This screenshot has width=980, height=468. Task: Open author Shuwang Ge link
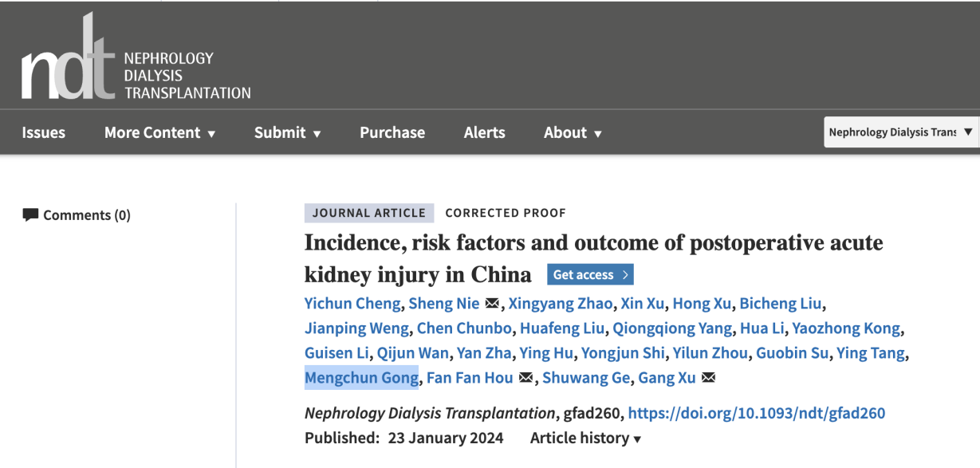pos(586,378)
